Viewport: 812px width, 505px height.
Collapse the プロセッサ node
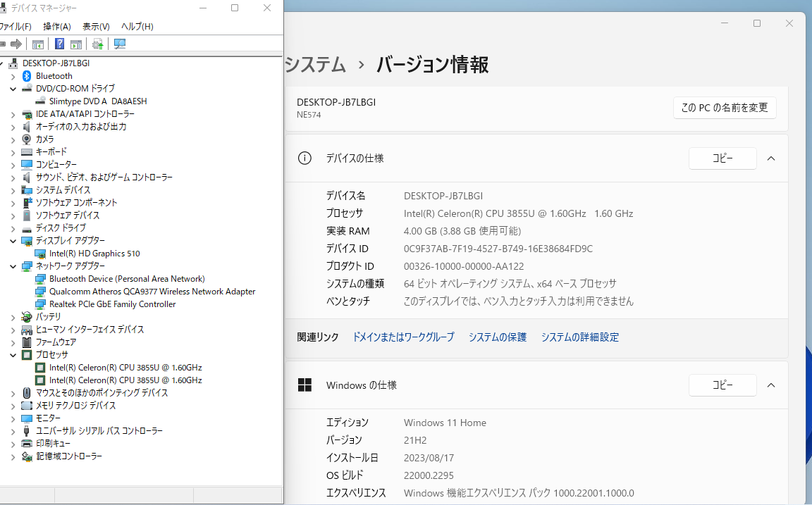[x=13, y=355]
